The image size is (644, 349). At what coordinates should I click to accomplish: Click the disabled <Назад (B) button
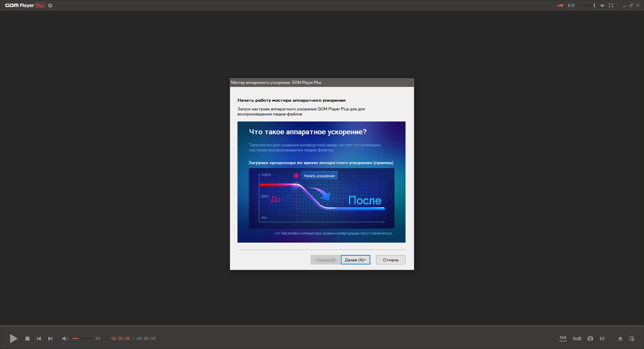325,260
